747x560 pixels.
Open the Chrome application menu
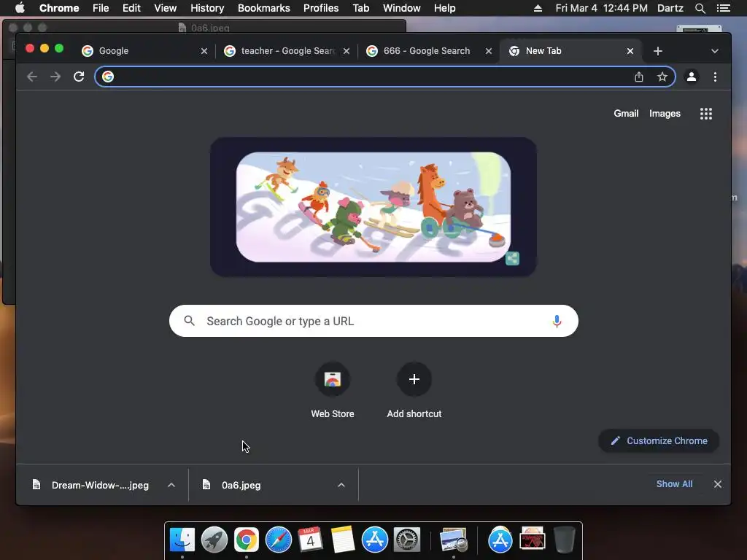pyautogui.click(x=59, y=8)
